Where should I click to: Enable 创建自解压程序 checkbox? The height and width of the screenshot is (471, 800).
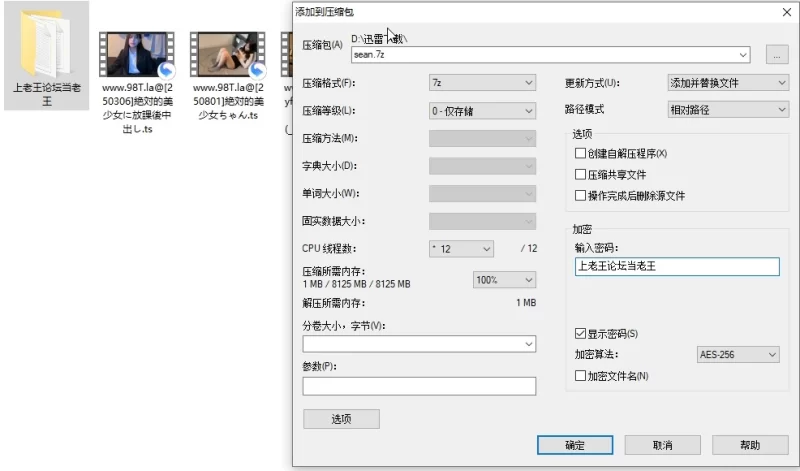581,154
